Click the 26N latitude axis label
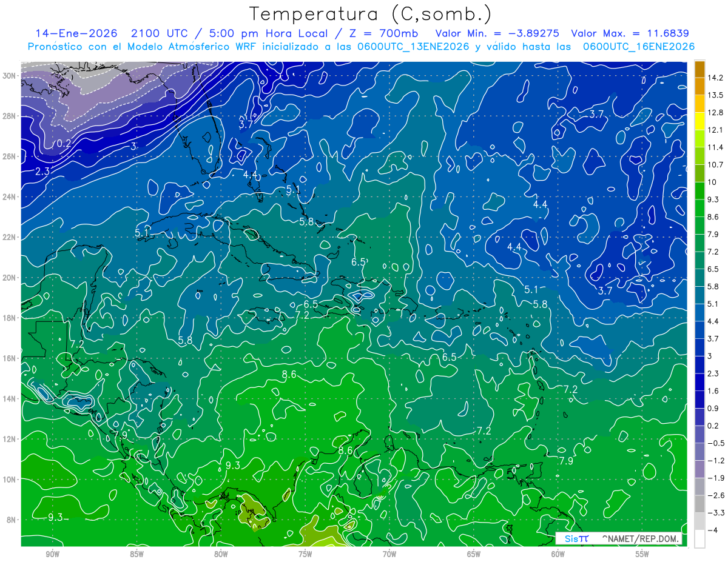The height and width of the screenshot is (562, 728). pos(10,156)
